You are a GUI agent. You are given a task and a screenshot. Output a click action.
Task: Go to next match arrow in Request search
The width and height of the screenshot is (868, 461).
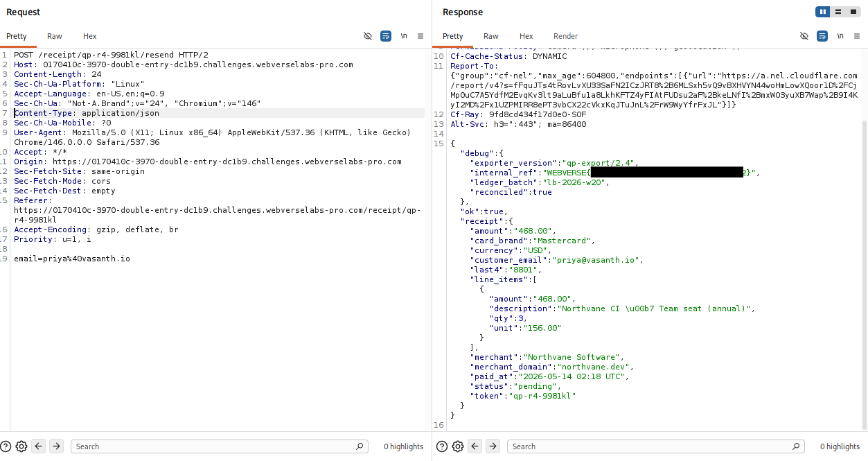tap(56, 446)
